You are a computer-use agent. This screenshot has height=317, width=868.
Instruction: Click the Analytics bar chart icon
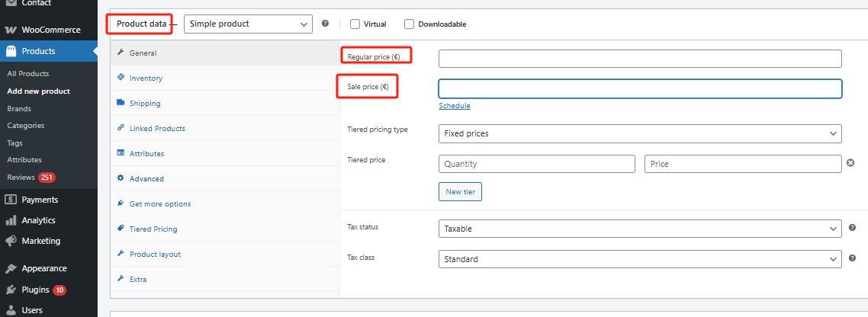[11, 220]
